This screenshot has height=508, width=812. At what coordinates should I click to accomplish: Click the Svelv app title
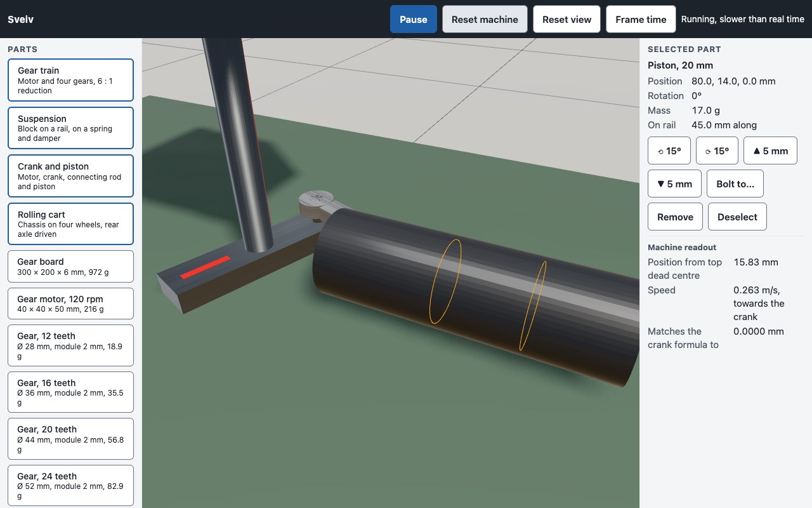pos(20,19)
